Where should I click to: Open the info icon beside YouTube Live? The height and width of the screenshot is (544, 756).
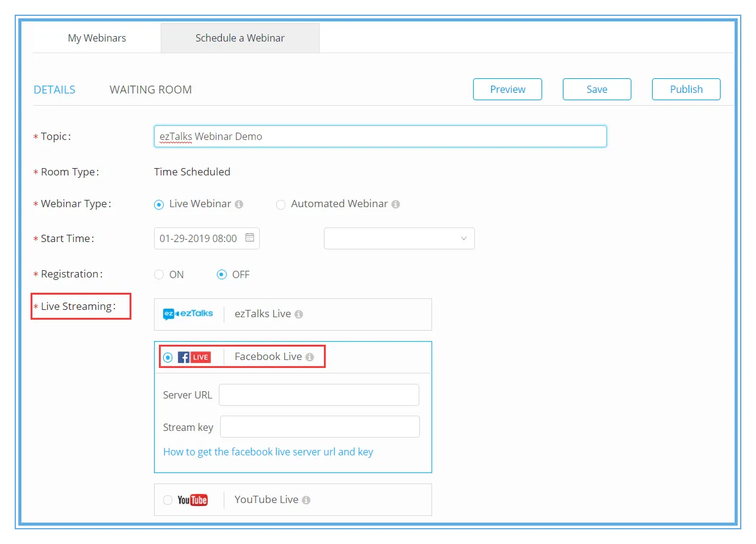[x=306, y=500]
